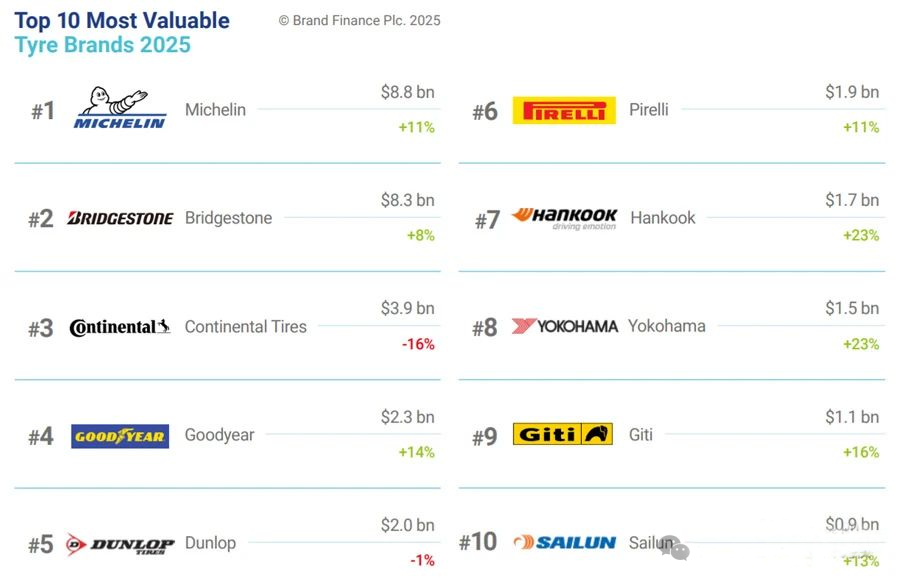
Task: Click the blue Sailun logo
Action: pos(564,542)
